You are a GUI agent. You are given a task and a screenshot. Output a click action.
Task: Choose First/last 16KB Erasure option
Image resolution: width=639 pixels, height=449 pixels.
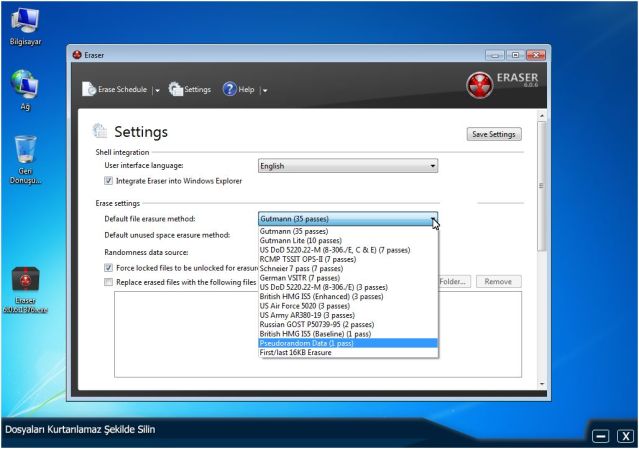pyautogui.click(x=348, y=352)
